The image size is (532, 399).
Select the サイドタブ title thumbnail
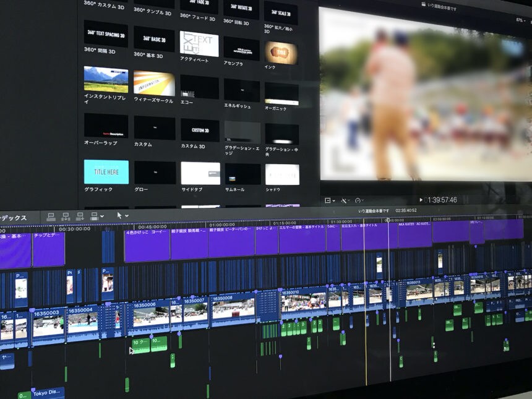tap(200, 173)
